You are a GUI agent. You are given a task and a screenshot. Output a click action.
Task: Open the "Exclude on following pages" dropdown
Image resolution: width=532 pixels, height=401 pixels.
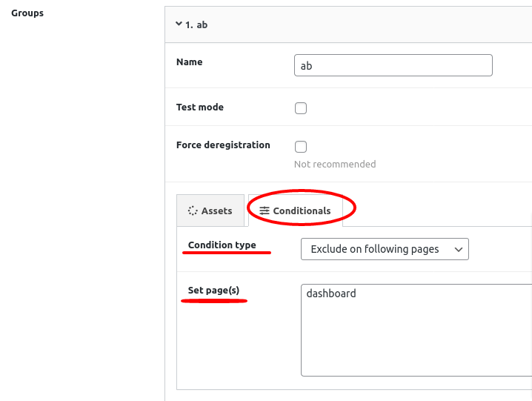(385, 249)
